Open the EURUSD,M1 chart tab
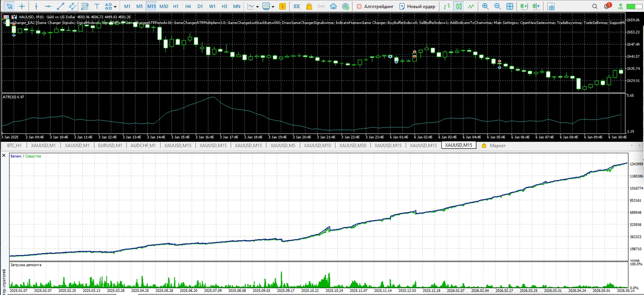Viewport: 644px width, 295px height. pos(110,145)
